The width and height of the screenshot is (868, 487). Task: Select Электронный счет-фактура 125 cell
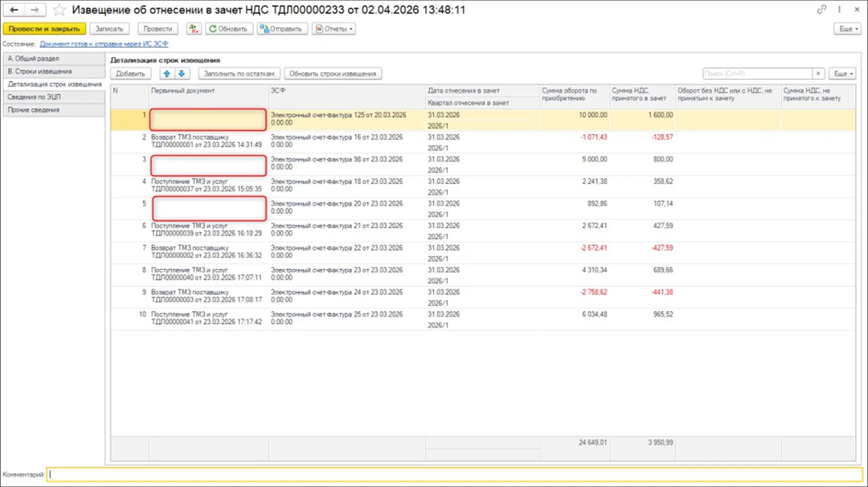347,119
